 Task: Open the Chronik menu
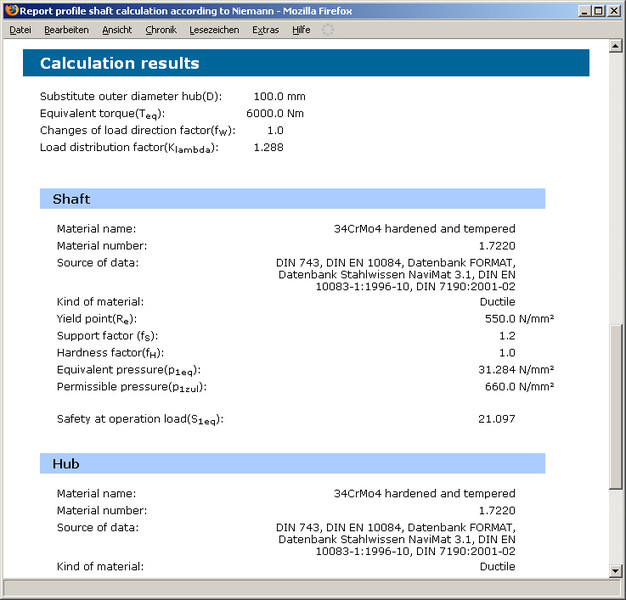[x=160, y=30]
